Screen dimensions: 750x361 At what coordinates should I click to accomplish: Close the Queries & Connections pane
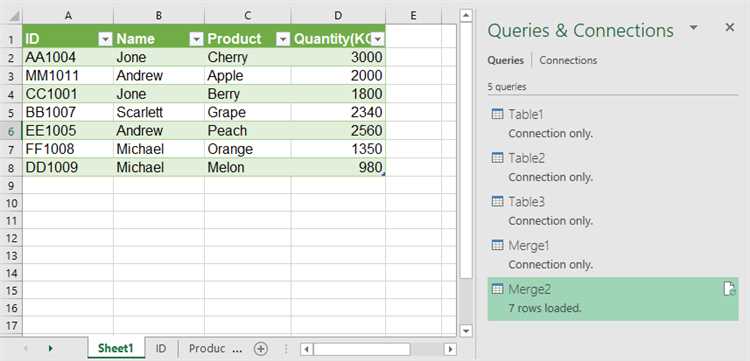(729, 28)
